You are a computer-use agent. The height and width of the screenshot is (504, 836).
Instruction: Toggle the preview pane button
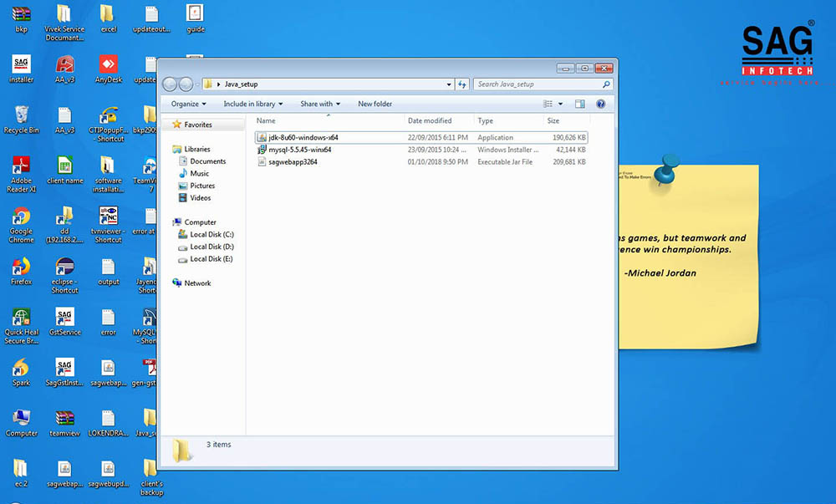coord(580,104)
